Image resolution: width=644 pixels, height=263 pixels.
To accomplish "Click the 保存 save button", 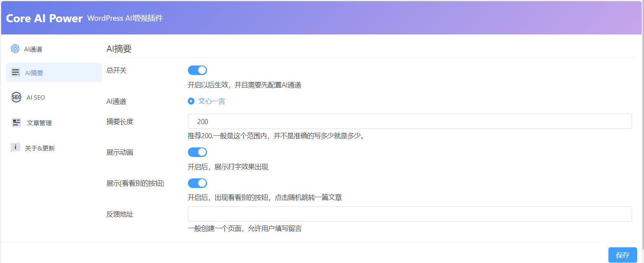I will pyautogui.click(x=623, y=255).
